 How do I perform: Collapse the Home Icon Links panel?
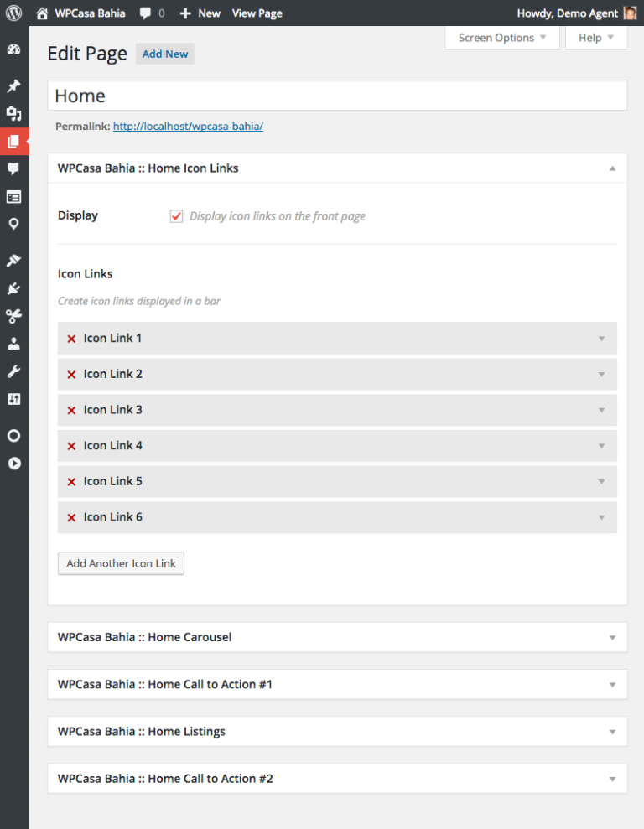click(611, 168)
